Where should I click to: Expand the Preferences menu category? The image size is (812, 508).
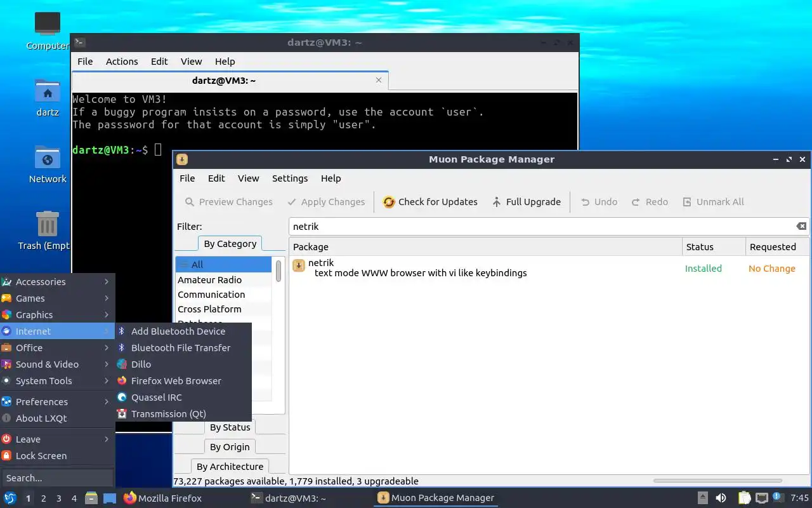[57, 402]
